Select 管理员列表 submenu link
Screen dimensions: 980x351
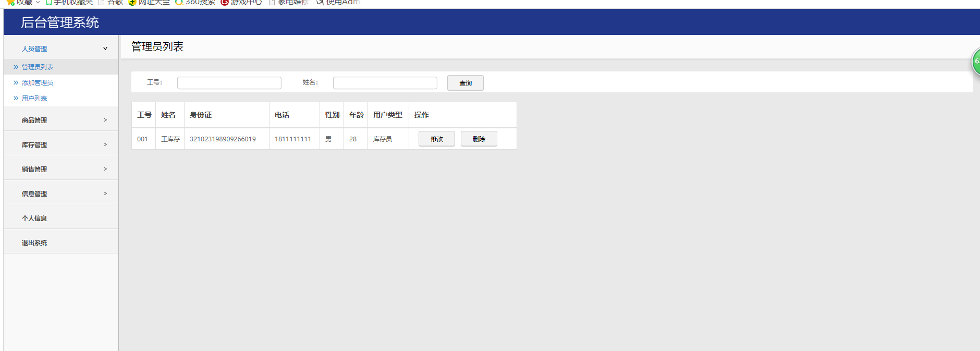click(38, 67)
